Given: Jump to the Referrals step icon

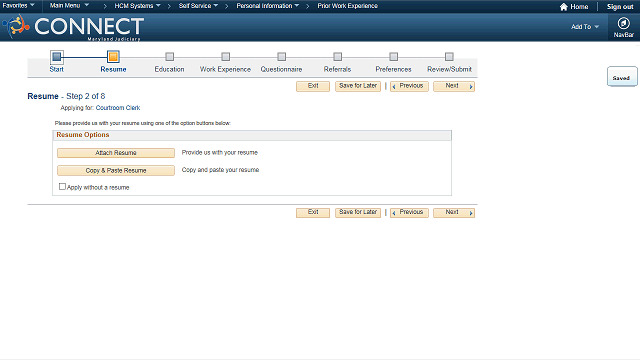Looking at the screenshot, I should 337,56.
